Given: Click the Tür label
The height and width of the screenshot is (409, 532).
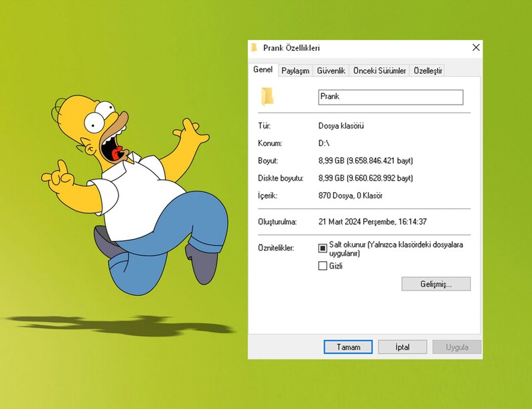Looking at the screenshot, I should click(x=264, y=126).
